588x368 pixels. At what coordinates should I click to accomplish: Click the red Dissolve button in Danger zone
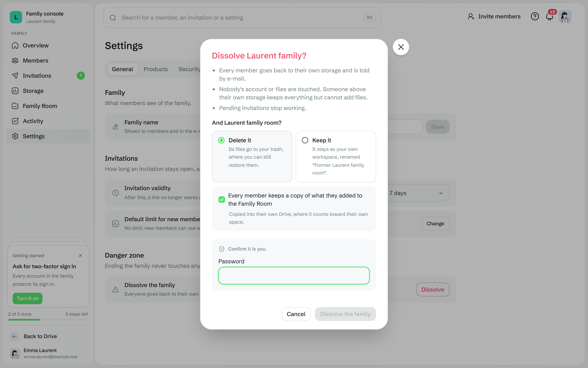[x=432, y=289]
